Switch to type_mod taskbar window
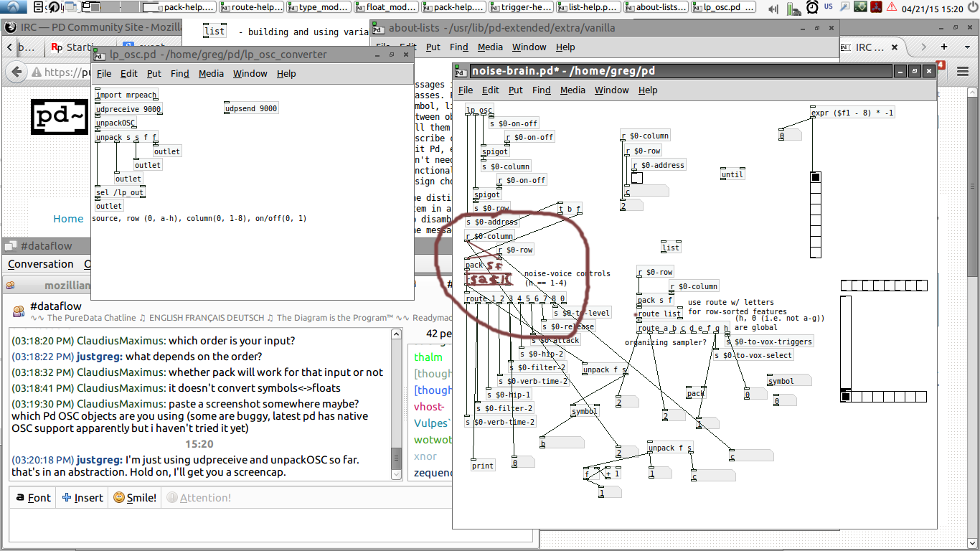980x551 pixels. [x=319, y=8]
